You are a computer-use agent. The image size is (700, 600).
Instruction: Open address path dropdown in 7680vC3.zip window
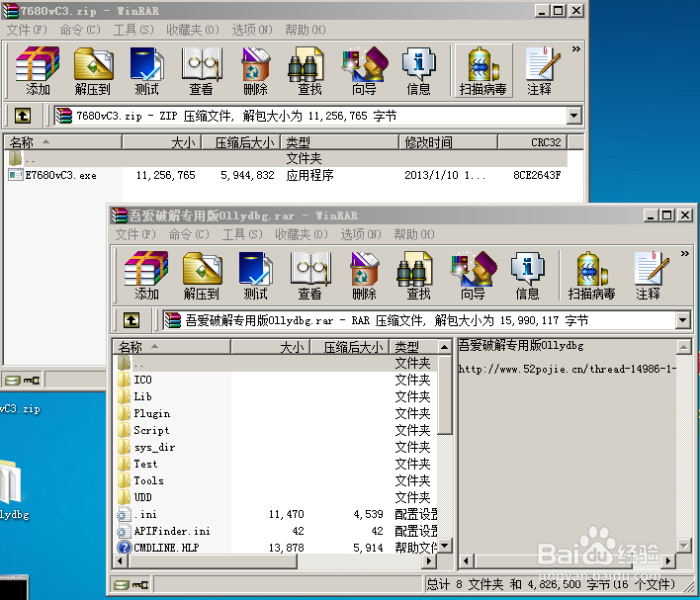click(x=574, y=116)
